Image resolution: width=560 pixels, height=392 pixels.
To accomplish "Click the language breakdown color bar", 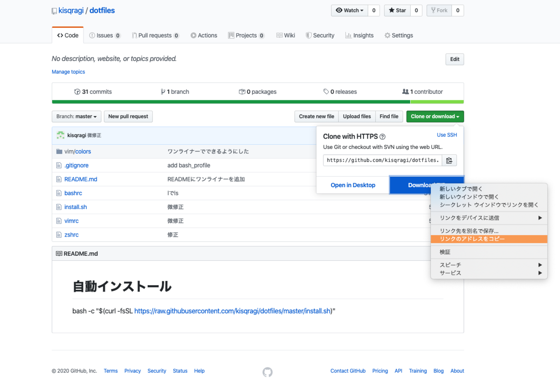I will 258,102.
